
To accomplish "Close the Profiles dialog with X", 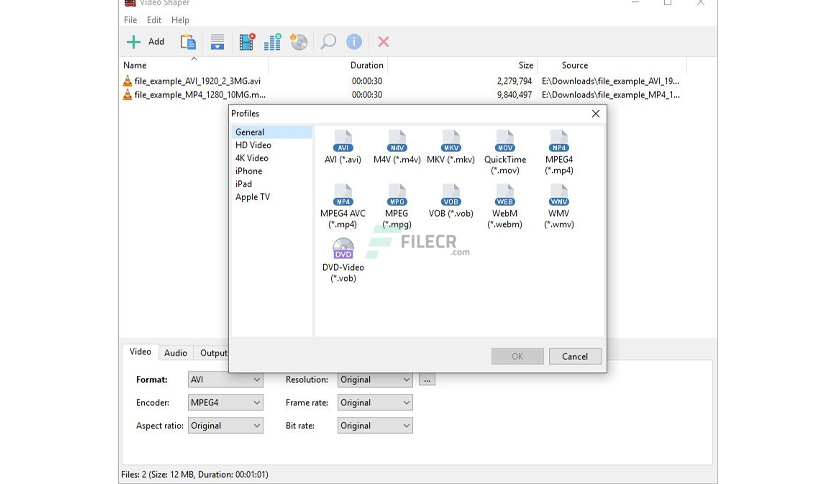I will pos(596,114).
